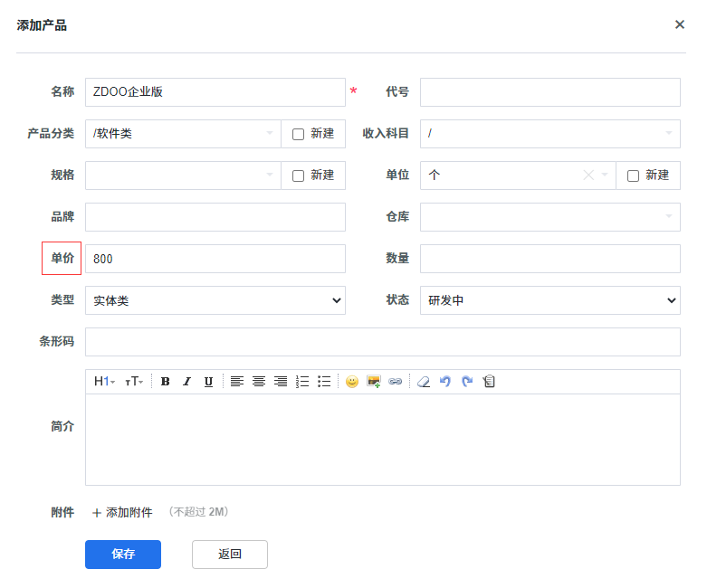This screenshot has width=707, height=588.
Task: Undo last edit in editor
Action: 445,382
